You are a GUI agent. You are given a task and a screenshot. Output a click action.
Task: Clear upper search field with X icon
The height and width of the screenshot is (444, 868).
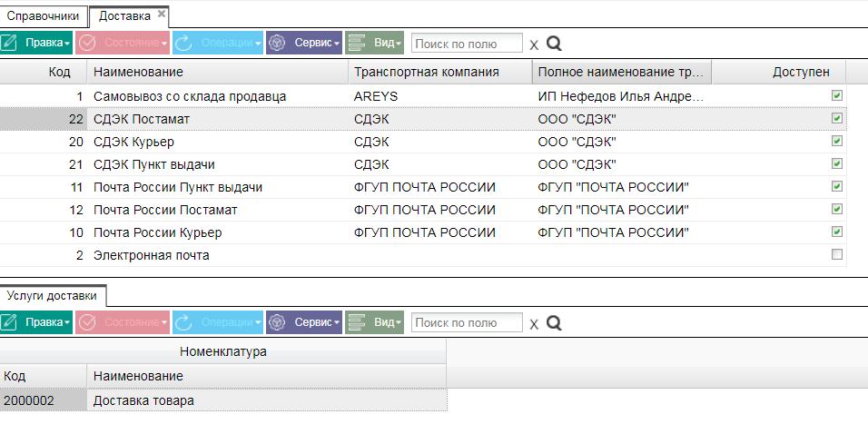[534, 44]
